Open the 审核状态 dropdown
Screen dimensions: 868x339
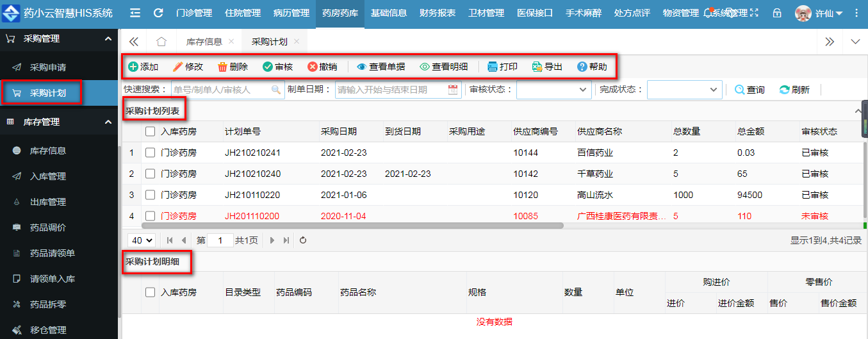(554, 90)
